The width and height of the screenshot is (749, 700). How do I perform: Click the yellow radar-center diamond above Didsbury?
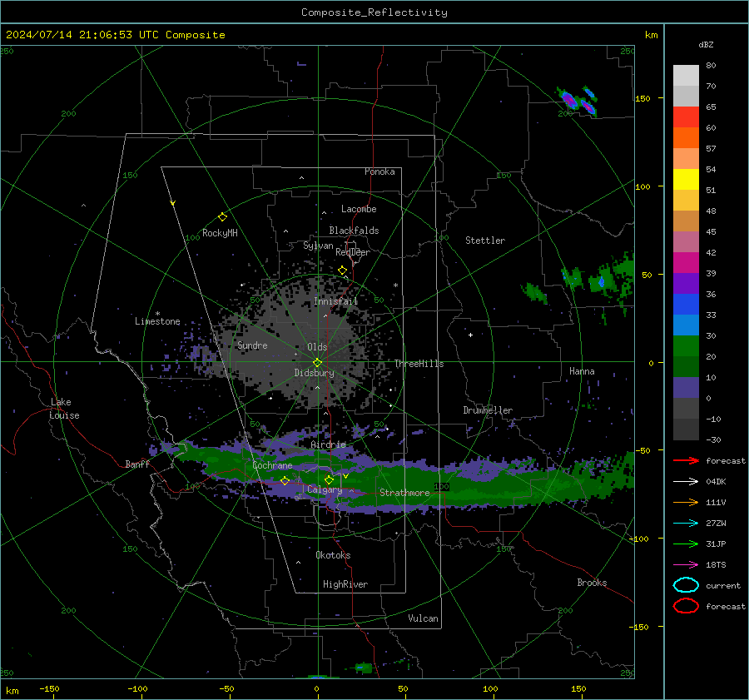point(318,362)
